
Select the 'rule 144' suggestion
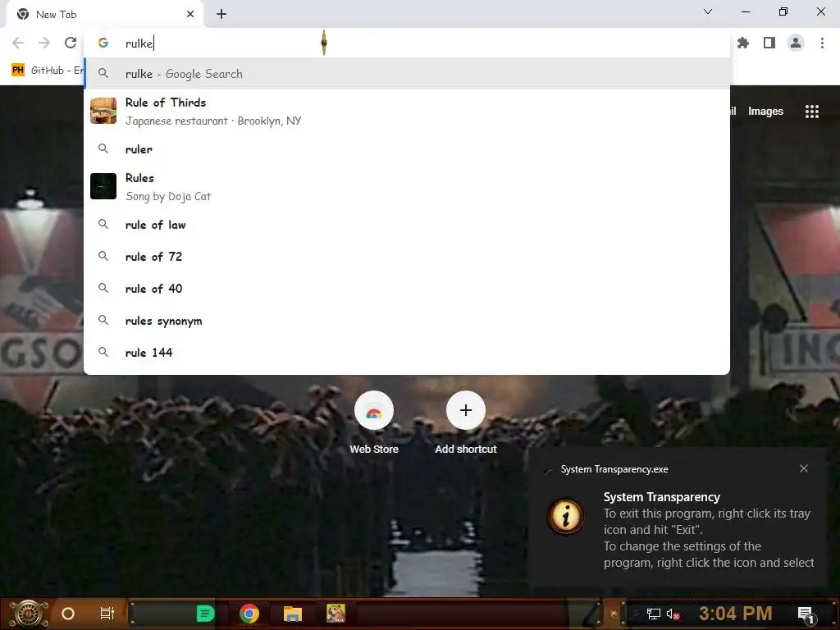click(x=407, y=353)
